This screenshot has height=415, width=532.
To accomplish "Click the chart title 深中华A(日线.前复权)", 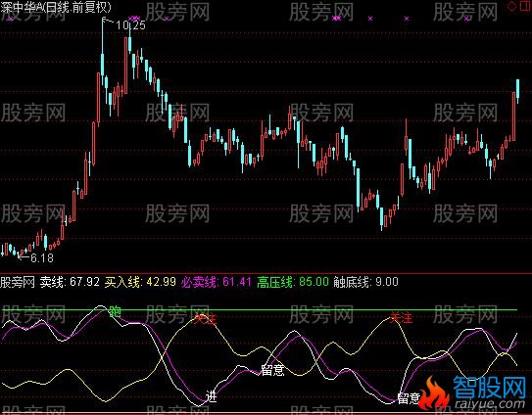I will pyautogui.click(x=56, y=8).
